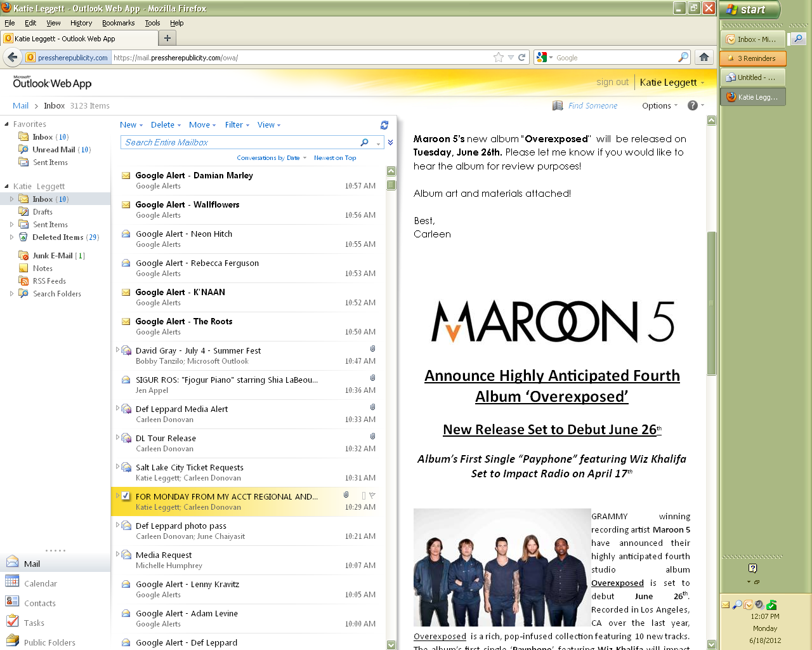Open the Calendar section in the navigation pane
This screenshot has width=812, height=650.
40,583
